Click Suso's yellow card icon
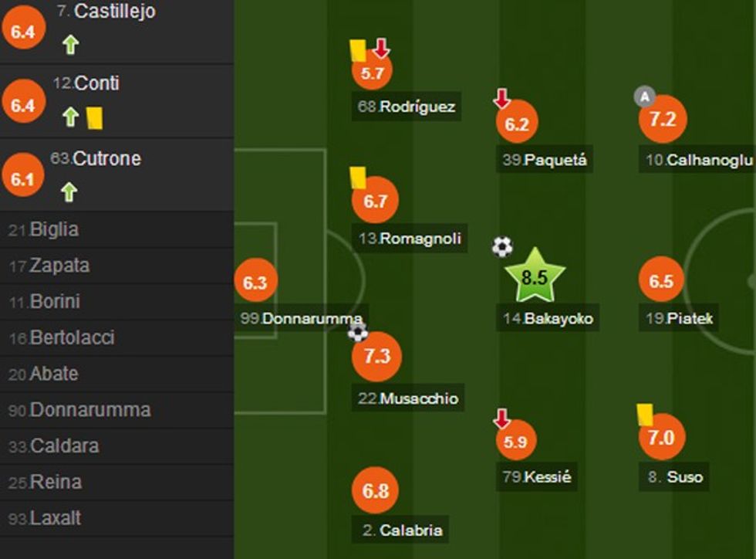 pos(645,415)
